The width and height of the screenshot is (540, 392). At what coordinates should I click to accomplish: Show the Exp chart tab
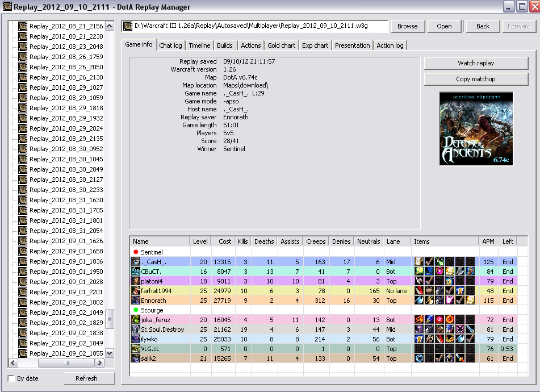pos(315,45)
